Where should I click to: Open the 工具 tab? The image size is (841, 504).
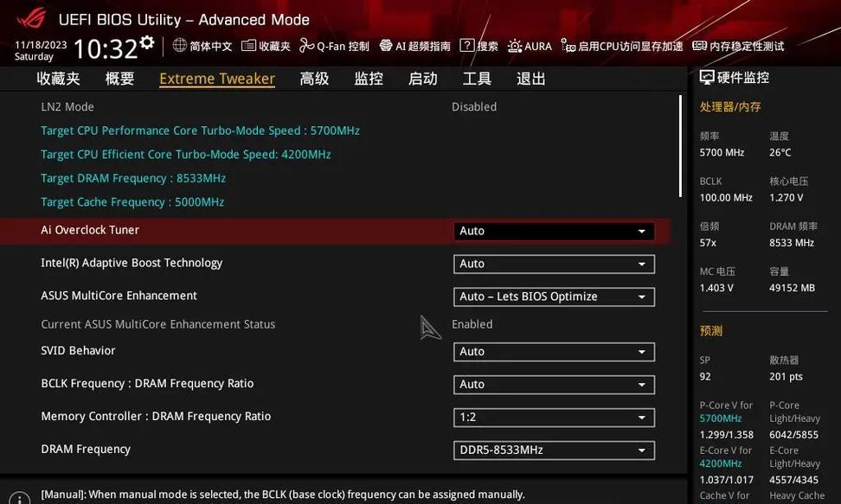(477, 79)
